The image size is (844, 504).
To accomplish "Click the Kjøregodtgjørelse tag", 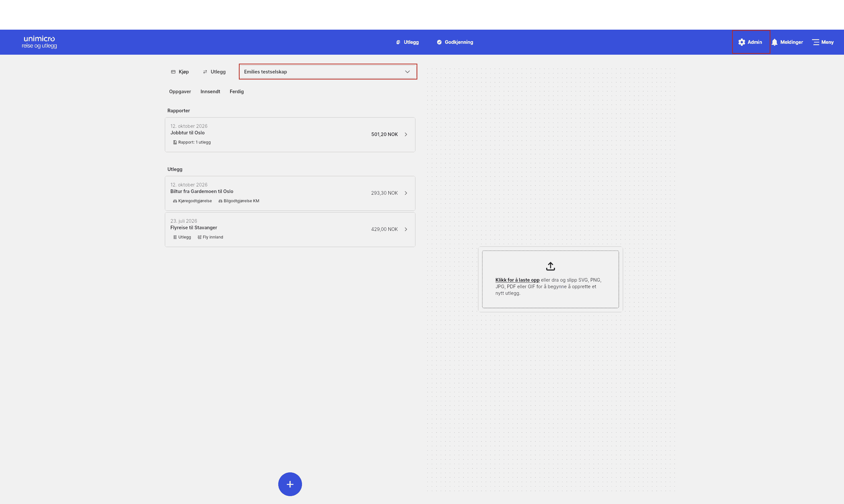I will (193, 201).
